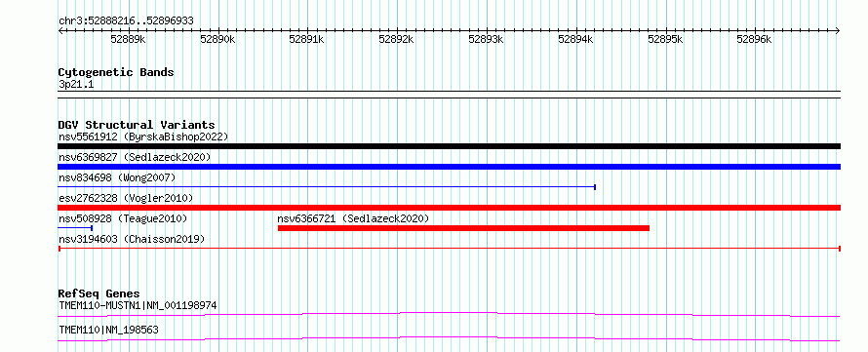This screenshot has height=352, width=868.
Task: Select the red nsv6366721 variant bar
Action: 463,228
